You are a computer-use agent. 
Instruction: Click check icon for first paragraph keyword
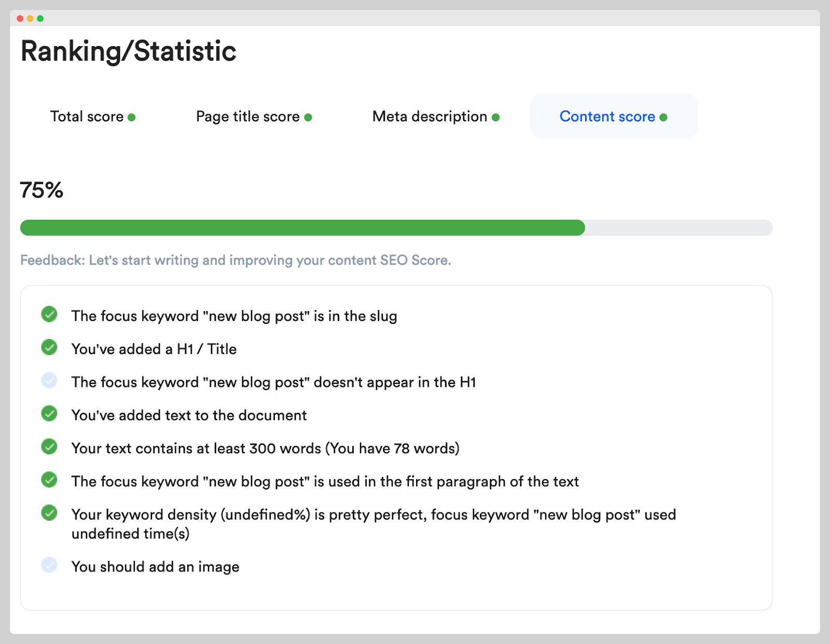pos(49,480)
